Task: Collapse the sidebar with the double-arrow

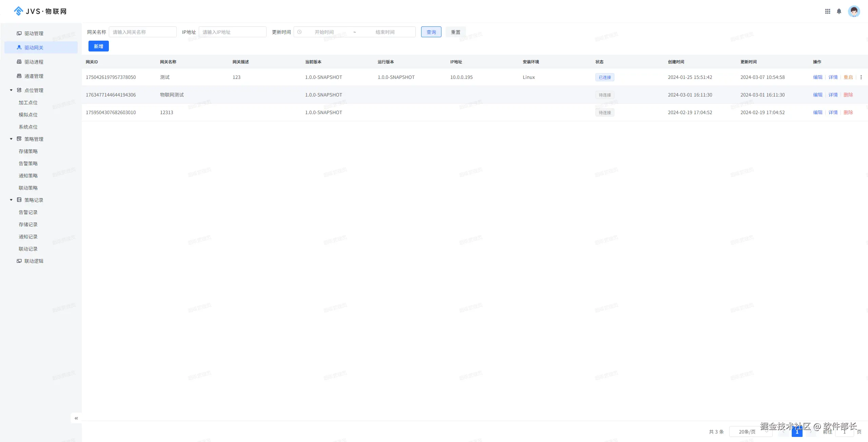Action: point(76,418)
